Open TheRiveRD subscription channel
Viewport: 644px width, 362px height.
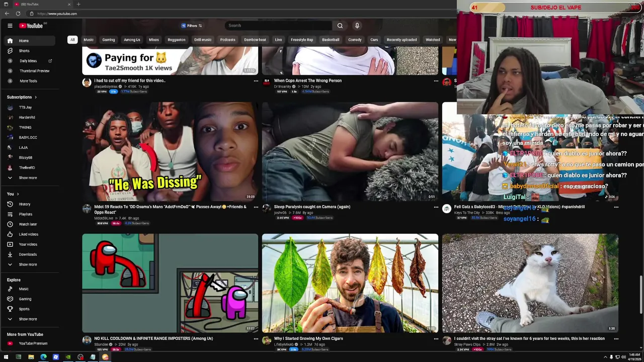pyautogui.click(x=30, y=167)
